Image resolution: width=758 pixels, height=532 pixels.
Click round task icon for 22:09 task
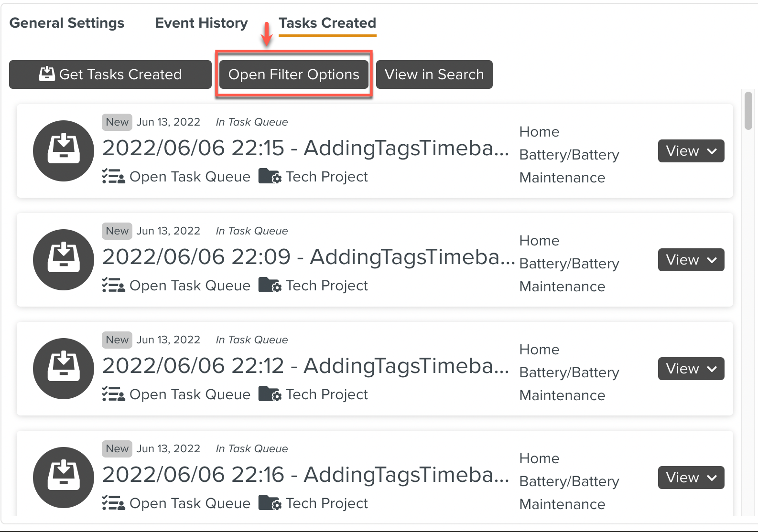point(63,260)
